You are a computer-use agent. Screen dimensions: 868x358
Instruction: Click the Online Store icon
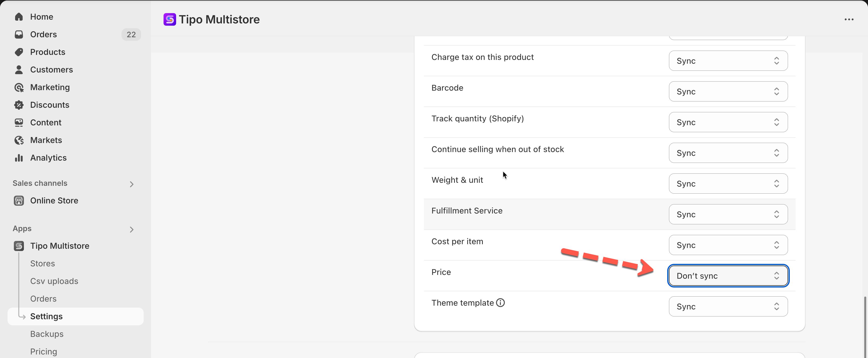(x=19, y=201)
